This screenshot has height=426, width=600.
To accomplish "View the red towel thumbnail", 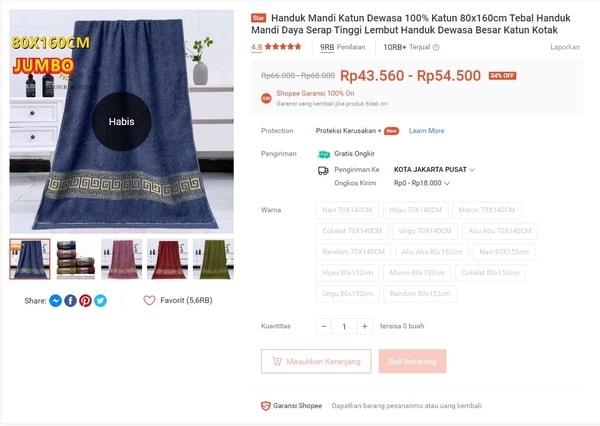I will click(167, 259).
